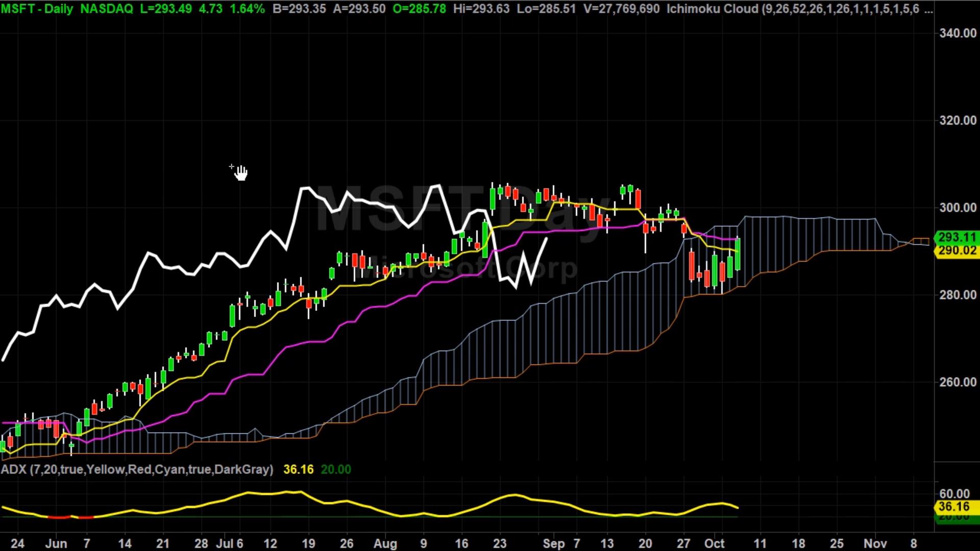Select the last price L=293.49 text

[166, 9]
